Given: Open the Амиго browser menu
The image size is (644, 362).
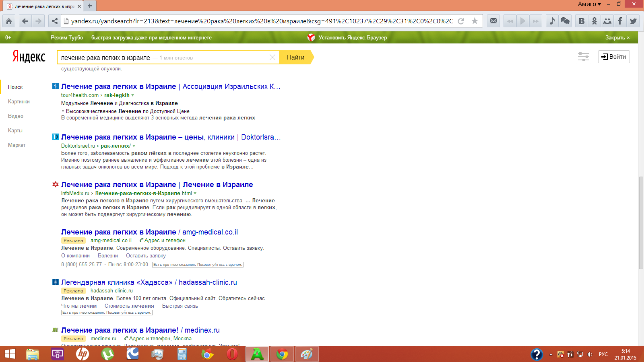Looking at the screenshot, I should coord(590,4).
